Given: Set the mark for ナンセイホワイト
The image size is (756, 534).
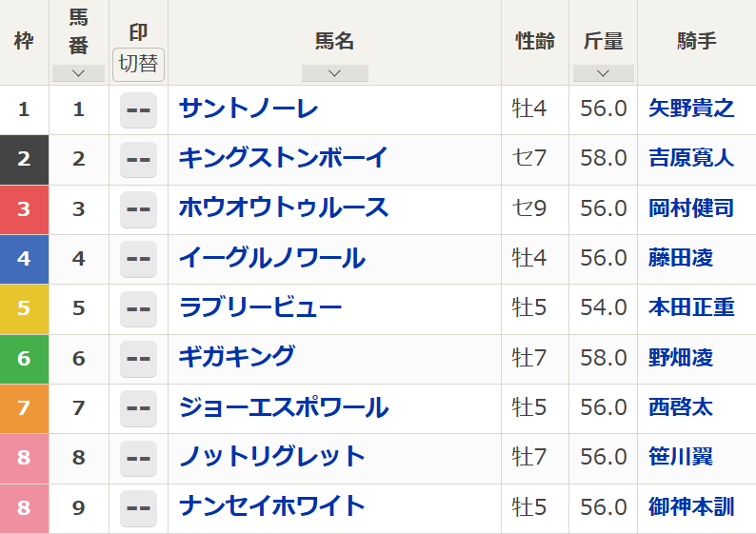Looking at the screenshot, I should pos(138,508).
